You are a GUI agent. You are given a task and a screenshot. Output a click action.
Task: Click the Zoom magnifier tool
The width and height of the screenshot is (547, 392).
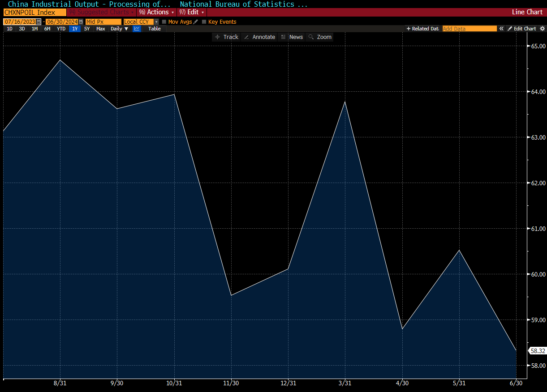320,37
